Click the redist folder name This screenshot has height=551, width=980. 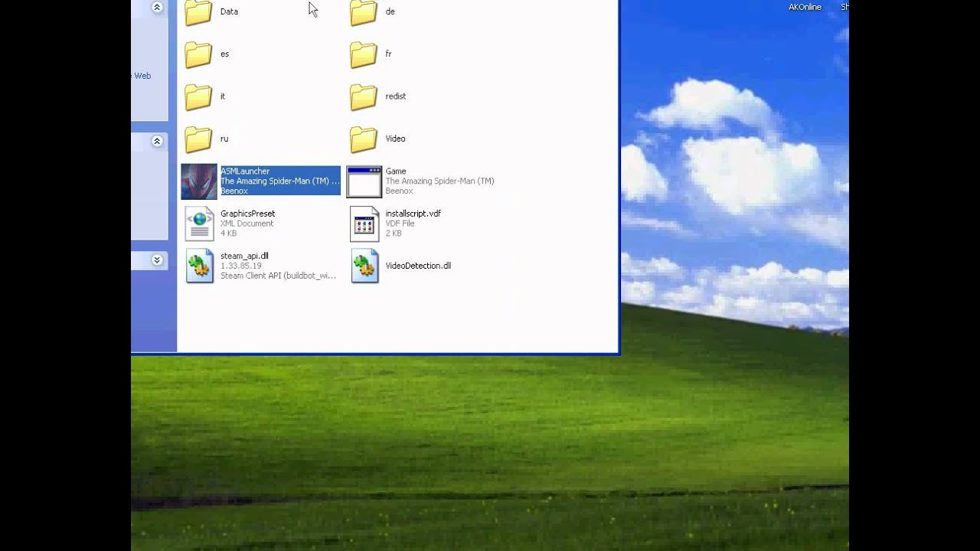(x=396, y=96)
